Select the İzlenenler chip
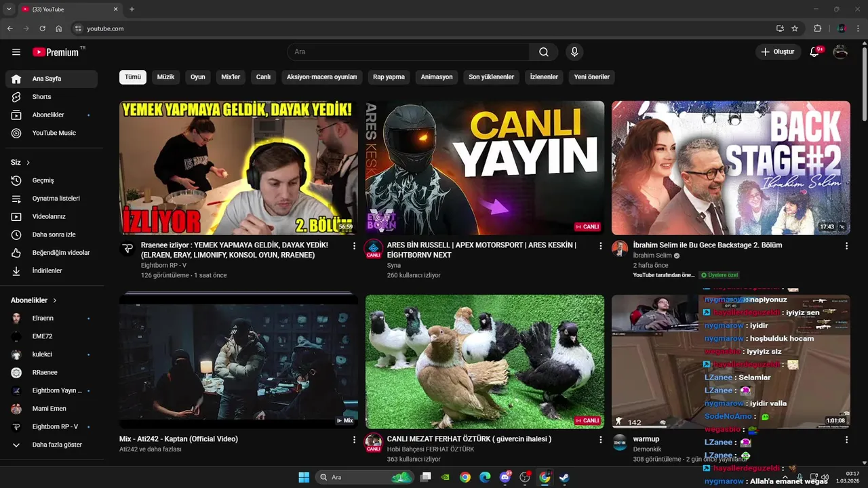Screen dimensions: 868x488 point(544,77)
